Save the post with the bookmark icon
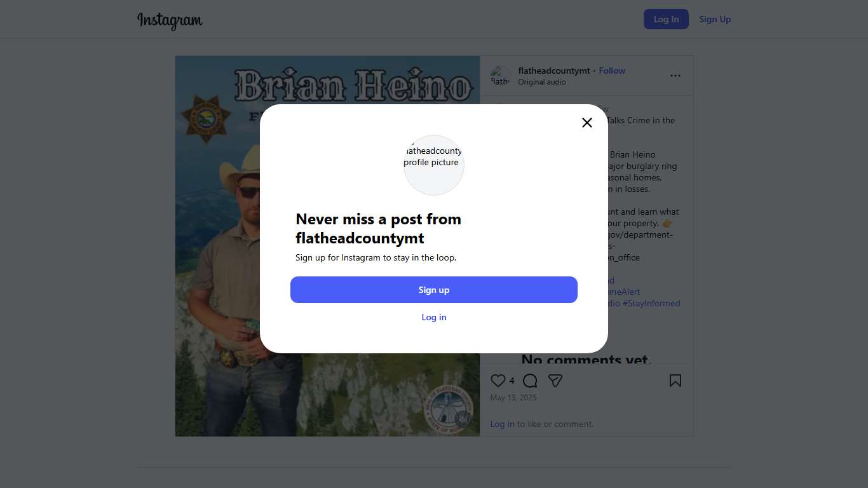This screenshot has width=868, height=488. pos(675,381)
